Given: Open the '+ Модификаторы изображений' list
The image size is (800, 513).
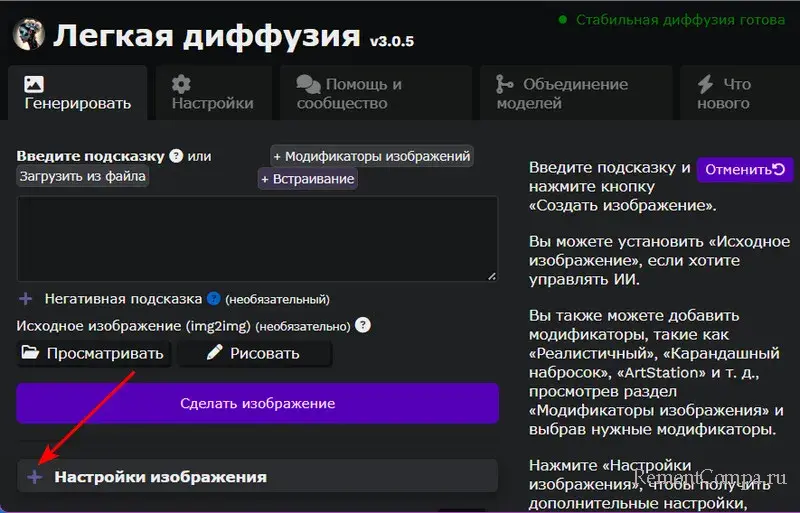Looking at the screenshot, I should pyautogui.click(x=371, y=156).
